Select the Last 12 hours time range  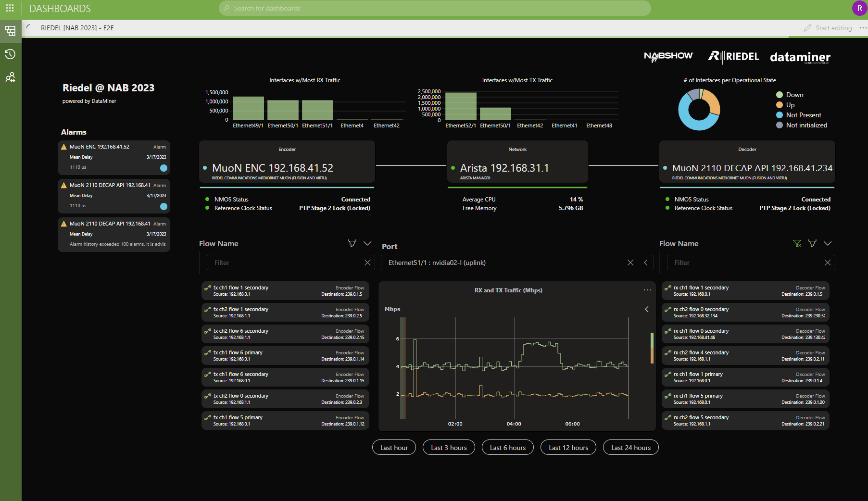568,448
